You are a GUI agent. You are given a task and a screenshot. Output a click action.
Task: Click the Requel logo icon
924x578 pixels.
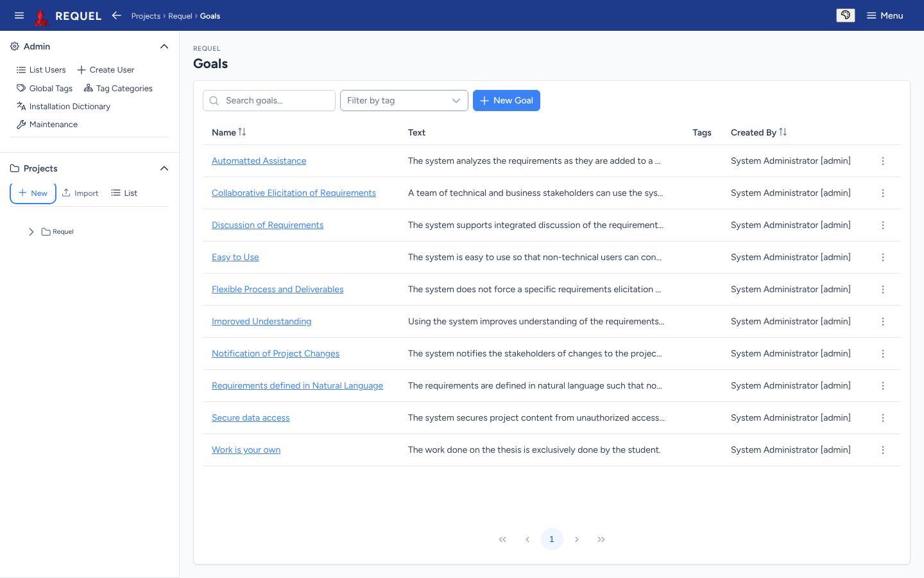(x=42, y=16)
